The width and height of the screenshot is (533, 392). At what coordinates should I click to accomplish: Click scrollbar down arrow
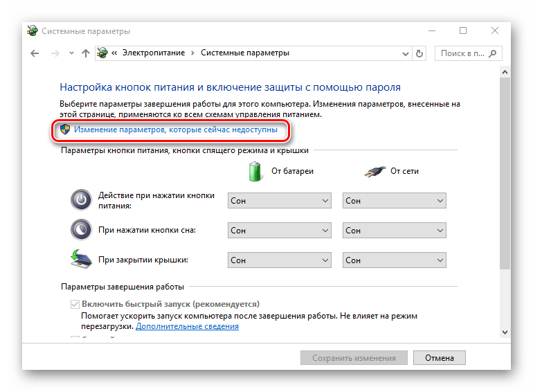[505, 332]
